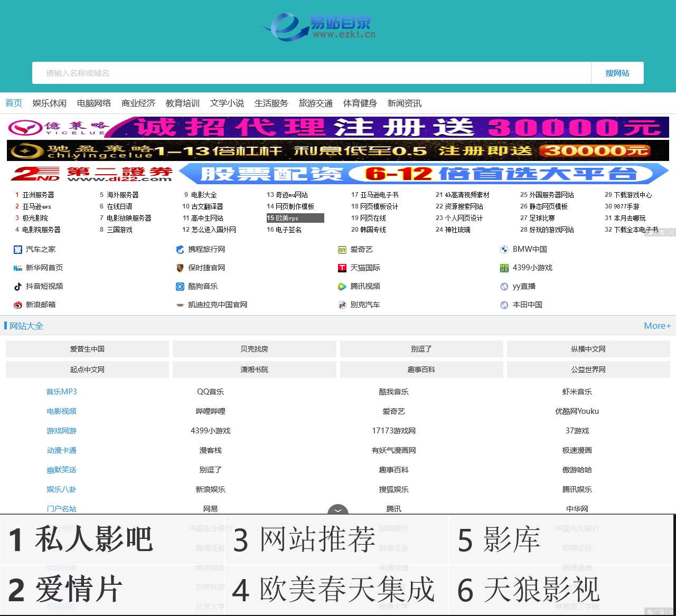
Task: Select the 旅游交通 navigation item
Action: click(316, 103)
